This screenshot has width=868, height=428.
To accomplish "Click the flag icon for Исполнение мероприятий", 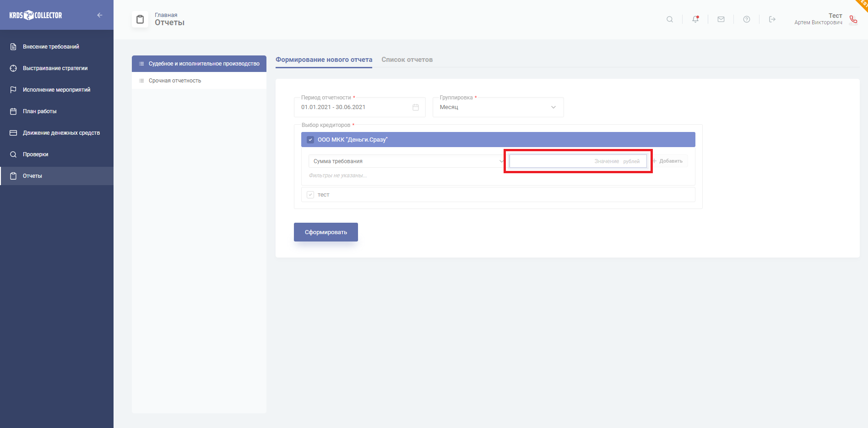I will tap(13, 90).
